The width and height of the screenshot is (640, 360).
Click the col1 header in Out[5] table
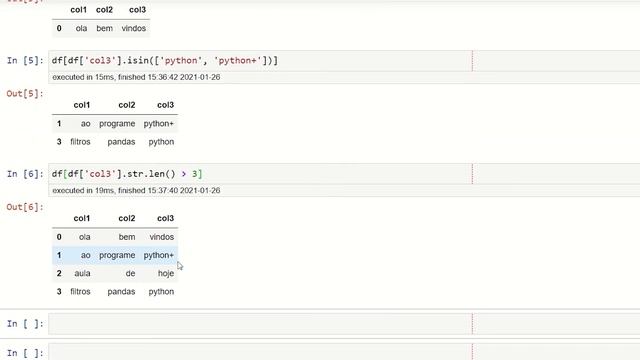(82, 105)
